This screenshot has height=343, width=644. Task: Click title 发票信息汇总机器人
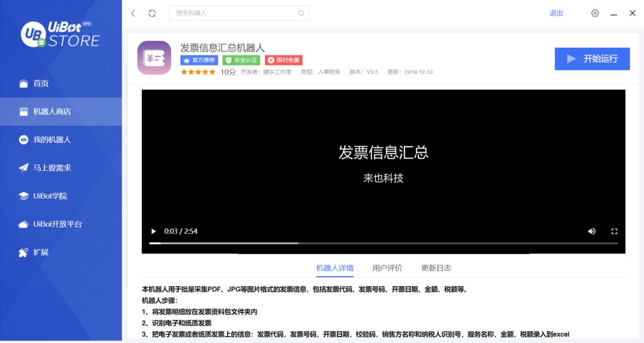[x=222, y=48]
